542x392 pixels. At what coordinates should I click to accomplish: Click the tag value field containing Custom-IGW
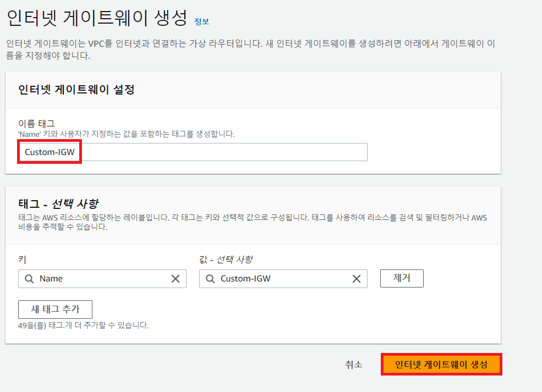coord(283,279)
